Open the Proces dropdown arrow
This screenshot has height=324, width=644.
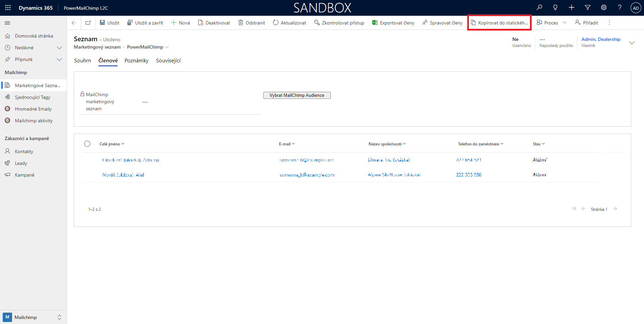[x=565, y=23]
